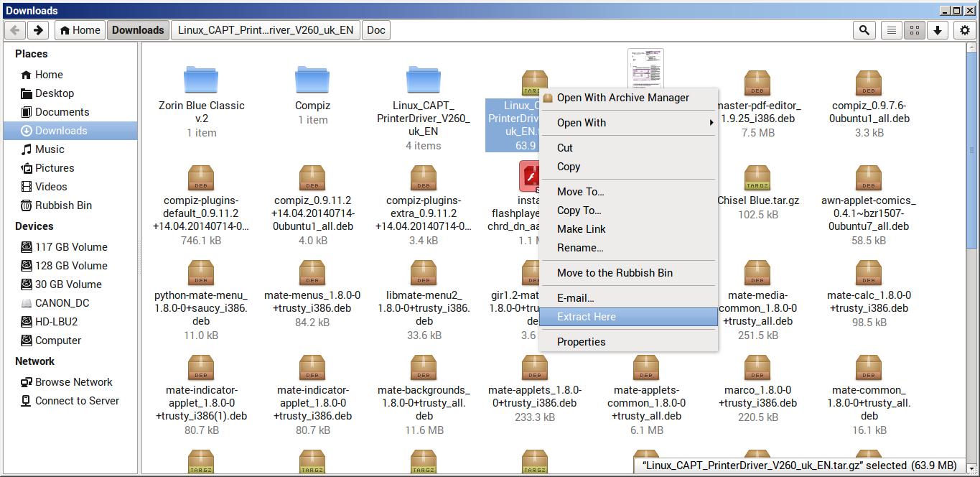The width and height of the screenshot is (980, 477).
Task: Open the CANON_DC device in sidebar
Action: 62,303
